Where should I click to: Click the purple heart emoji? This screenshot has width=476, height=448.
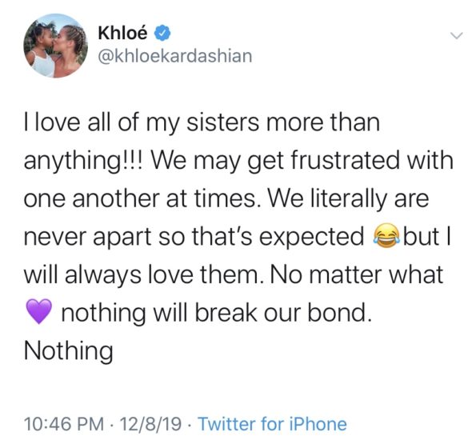coord(39,311)
